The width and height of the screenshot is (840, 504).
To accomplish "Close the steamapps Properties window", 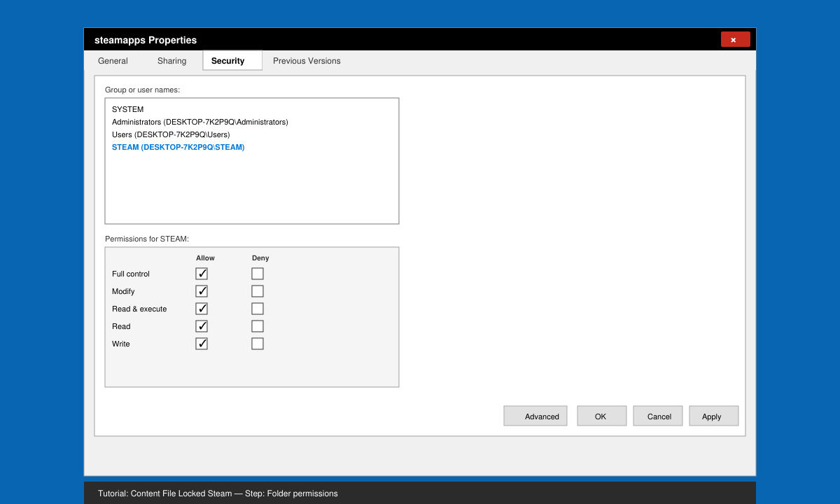I will point(735,40).
